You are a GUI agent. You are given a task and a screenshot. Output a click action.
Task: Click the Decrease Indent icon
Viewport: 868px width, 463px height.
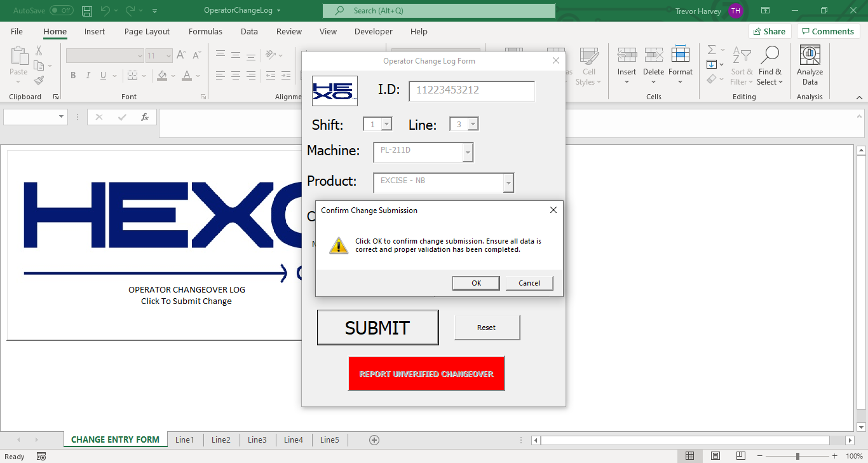[271, 75]
